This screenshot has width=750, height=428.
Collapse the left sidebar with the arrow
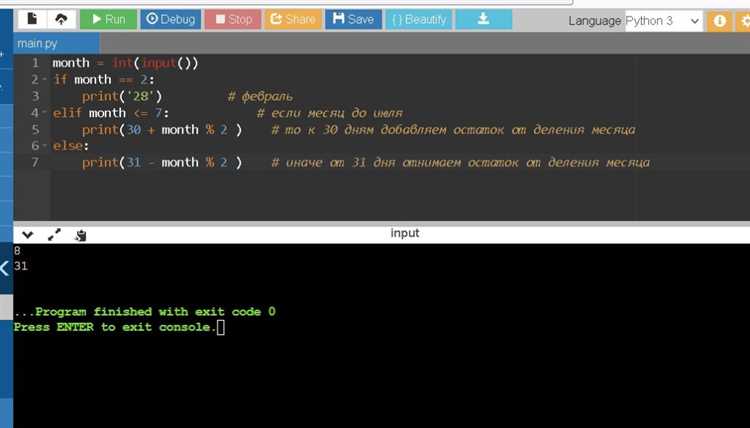tap(5, 268)
